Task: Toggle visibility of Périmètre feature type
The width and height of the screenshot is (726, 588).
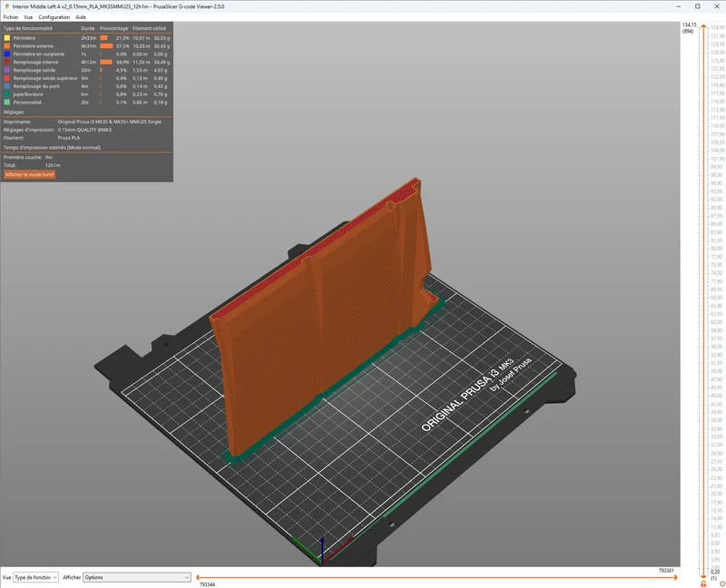Action: click(86, 38)
